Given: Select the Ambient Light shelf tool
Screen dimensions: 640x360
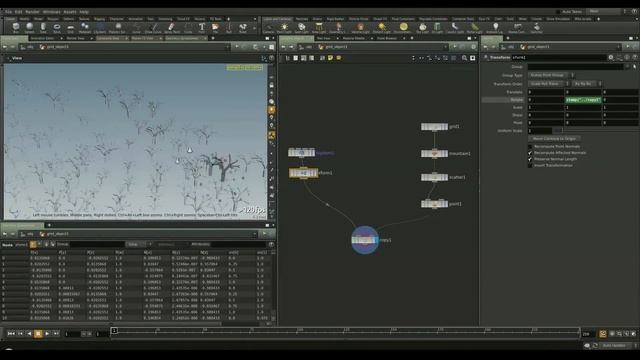Looking at the screenshot, I should click(x=495, y=28).
